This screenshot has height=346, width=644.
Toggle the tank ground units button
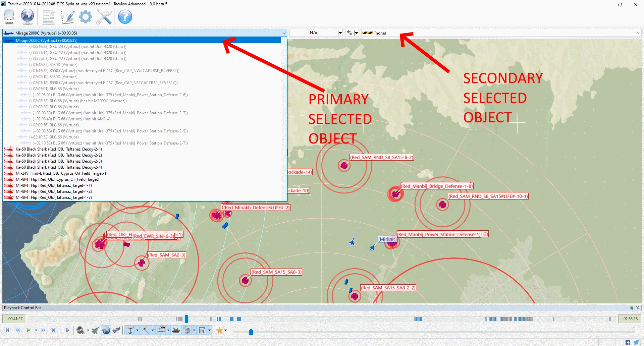176,330
